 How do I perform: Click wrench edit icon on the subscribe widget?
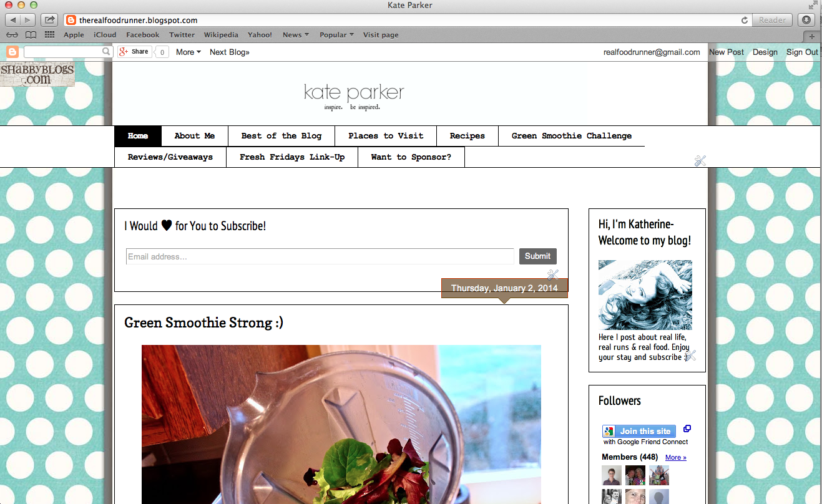(x=552, y=274)
